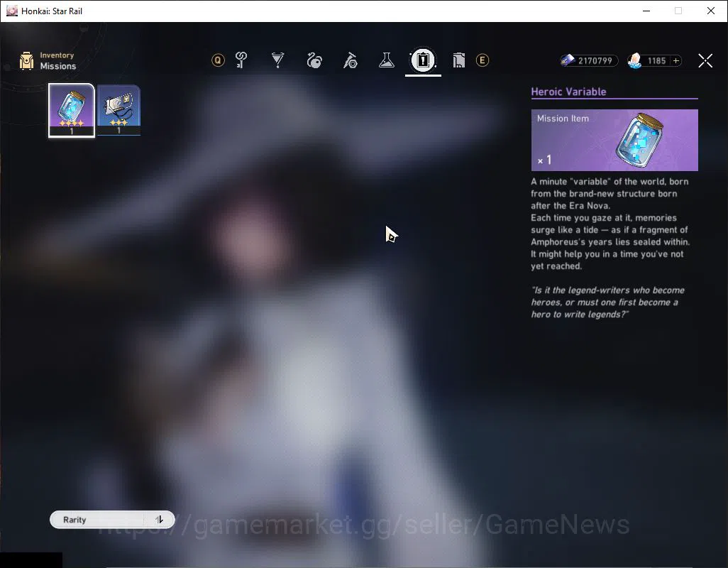
Task: Click the E next-tab key hint
Action: pyautogui.click(x=482, y=60)
